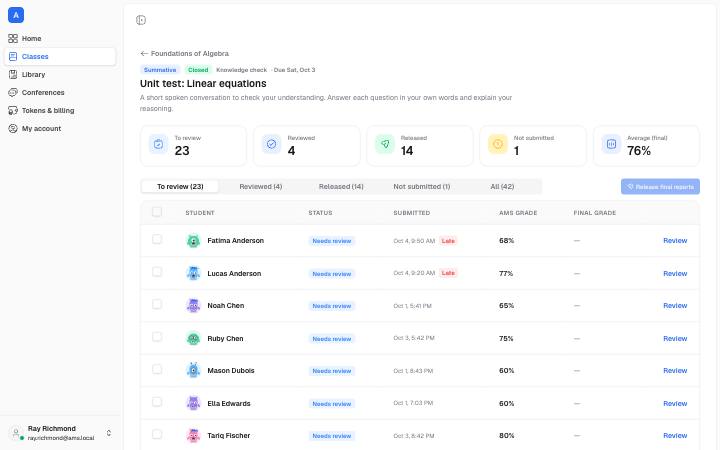Viewport: 720px width, 450px height.
Task: Click Tariq Fischer's avatar
Action: pos(193,435)
